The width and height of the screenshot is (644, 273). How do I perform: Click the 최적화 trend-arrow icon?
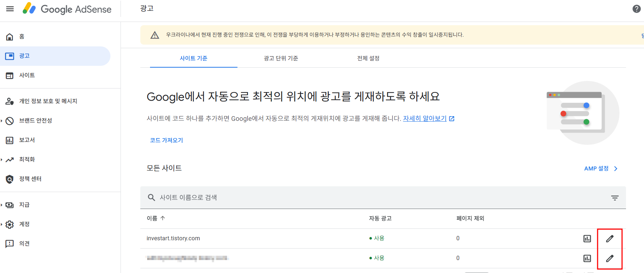click(10, 160)
